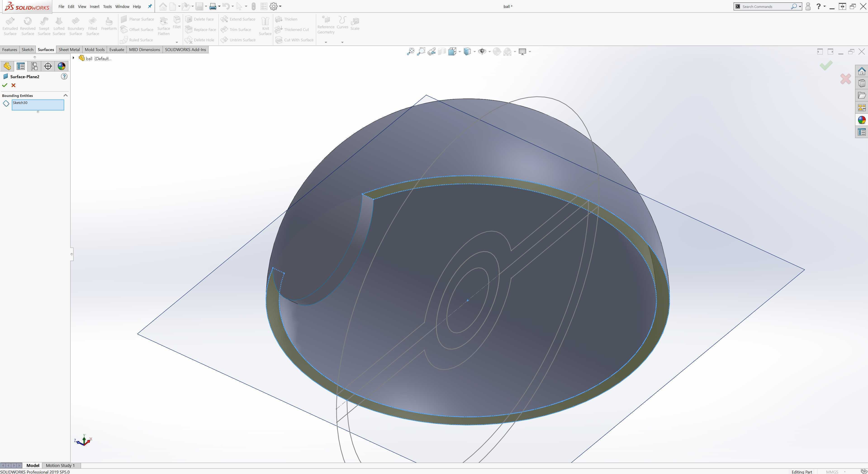Click the Offset Surface button

coord(137,30)
